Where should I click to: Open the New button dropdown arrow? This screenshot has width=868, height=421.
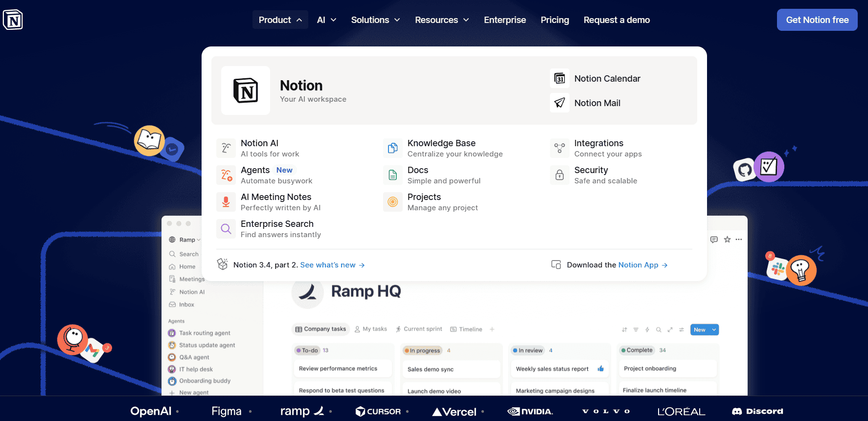[x=714, y=330]
